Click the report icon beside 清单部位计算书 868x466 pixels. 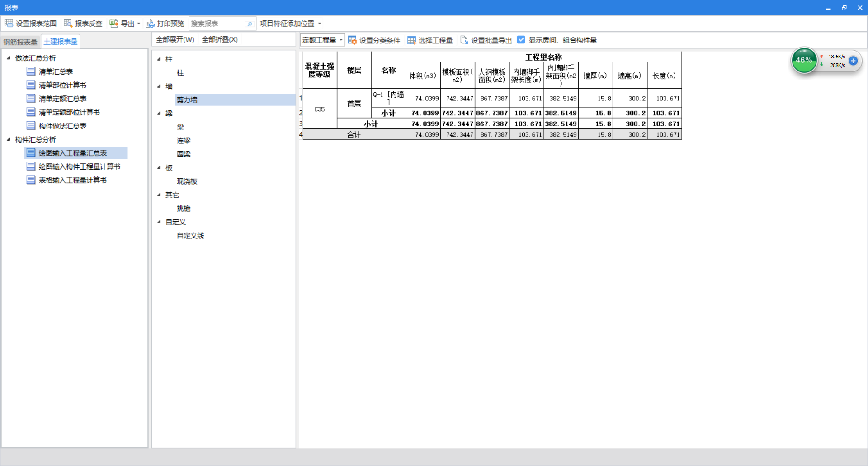click(x=31, y=85)
